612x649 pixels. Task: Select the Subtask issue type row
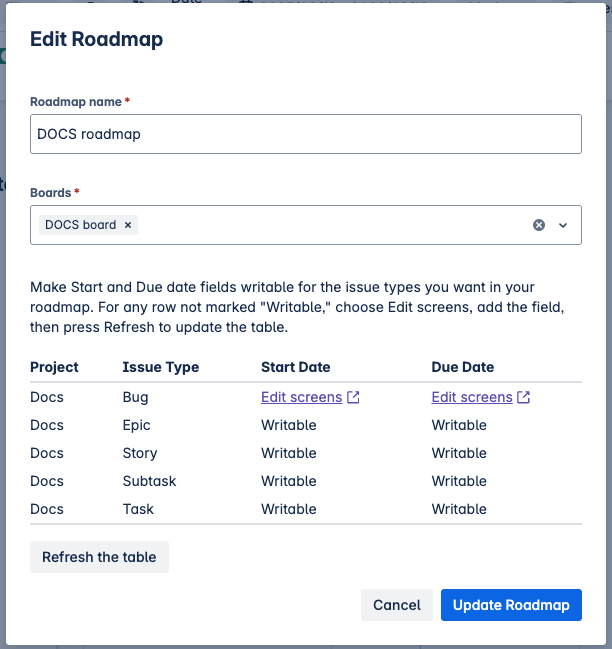149,481
